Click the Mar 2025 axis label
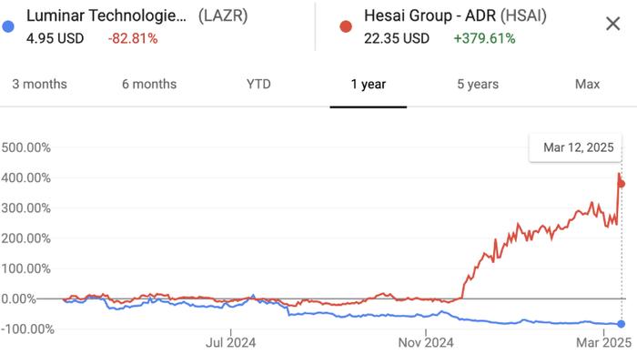Screen dimensions: 637x364 [x=603, y=342]
